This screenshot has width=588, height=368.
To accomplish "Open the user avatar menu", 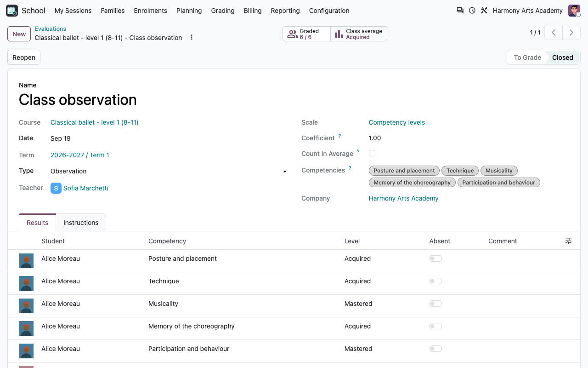I will (574, 11).
